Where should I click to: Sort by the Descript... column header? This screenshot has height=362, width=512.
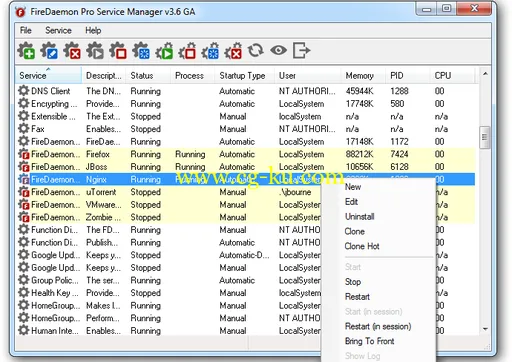tap(104, 75)
